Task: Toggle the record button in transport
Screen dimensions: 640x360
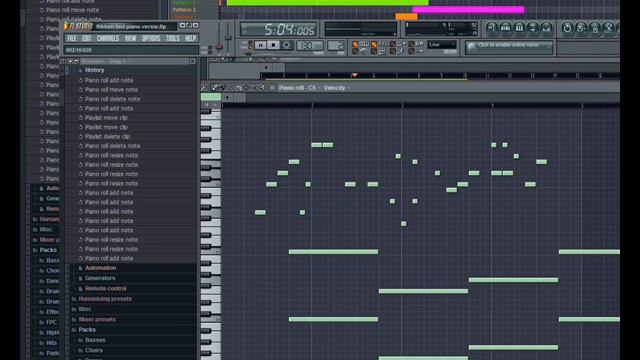Action: (287, 45)
